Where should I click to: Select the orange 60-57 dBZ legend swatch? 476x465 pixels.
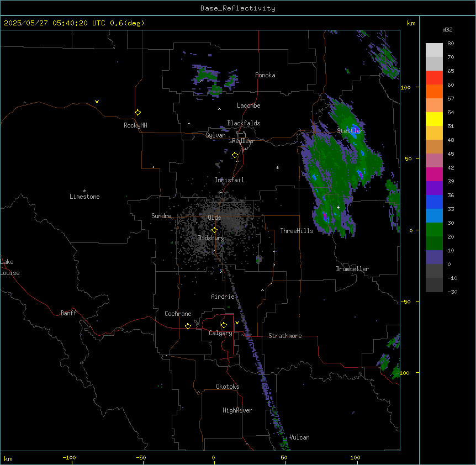[434, 91]
